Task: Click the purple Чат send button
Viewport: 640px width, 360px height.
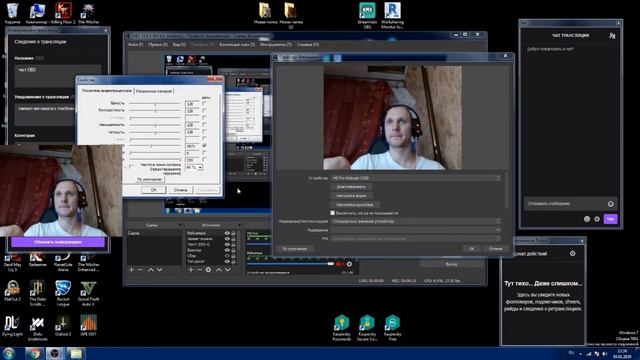Action: [x=610, y=219]
